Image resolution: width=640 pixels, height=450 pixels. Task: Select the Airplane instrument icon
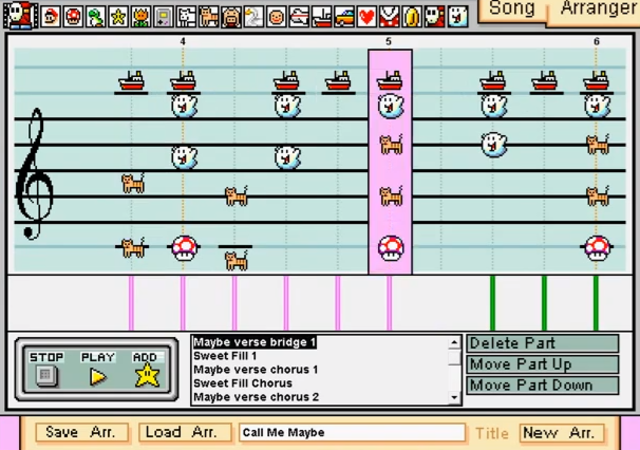[299, 17]
